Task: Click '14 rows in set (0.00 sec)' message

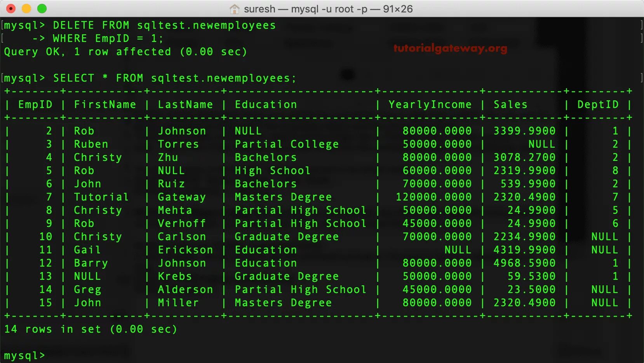Action: 91,329
